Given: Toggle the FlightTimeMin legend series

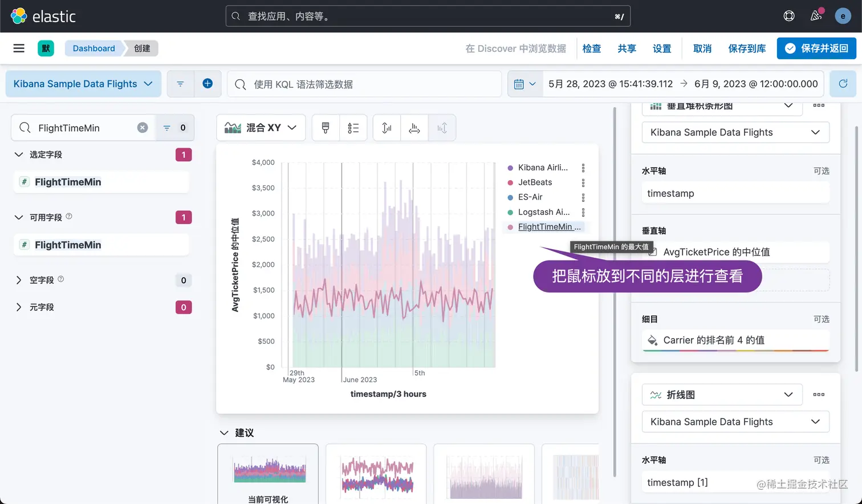Looking at the screenshot, I should pos(549,227).
